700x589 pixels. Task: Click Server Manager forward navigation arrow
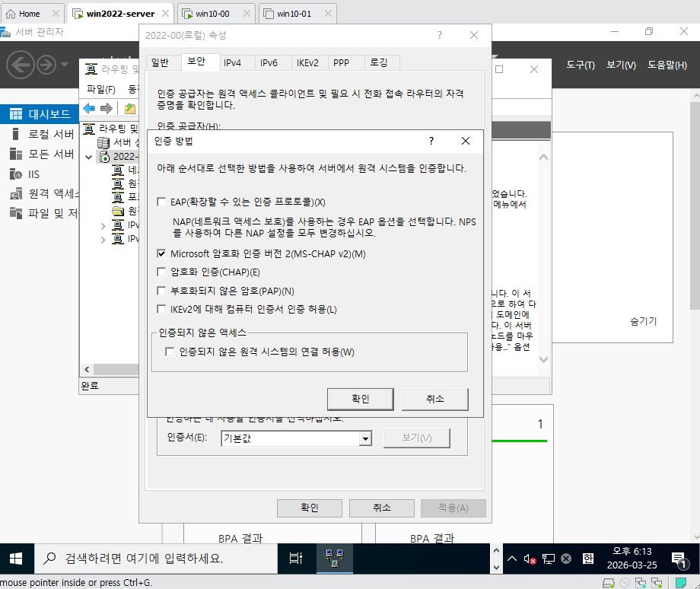pyautogui.click(x=46, y=65)
